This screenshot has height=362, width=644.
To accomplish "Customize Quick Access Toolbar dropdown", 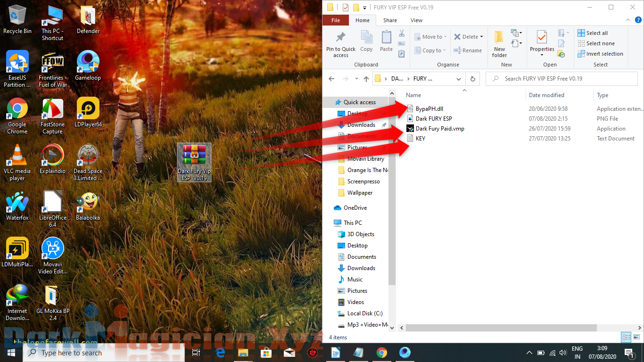I will point(365,8).
